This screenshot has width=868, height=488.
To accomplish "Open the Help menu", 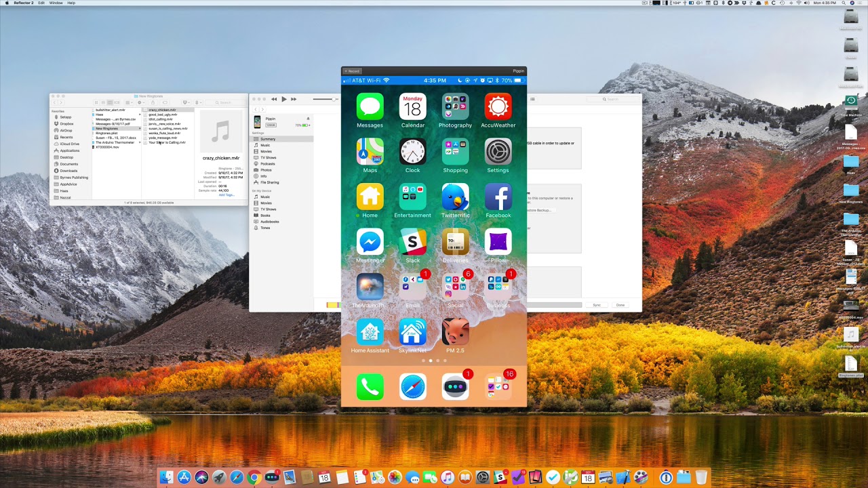I will pyautogui.click(x=71, y=3).
